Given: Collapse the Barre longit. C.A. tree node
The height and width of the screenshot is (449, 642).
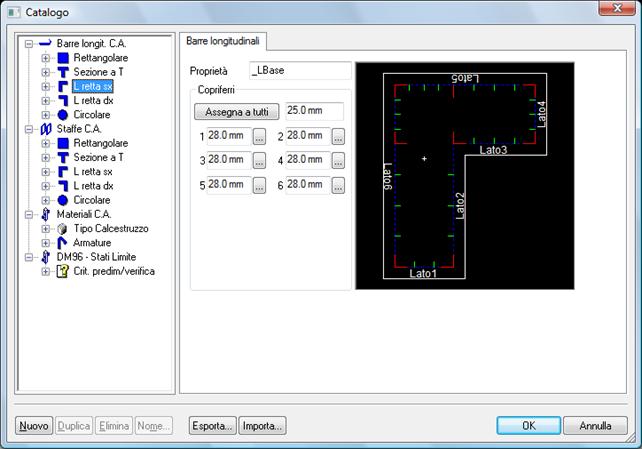Looking at the screenshot, I should click(x=29, y=45).
